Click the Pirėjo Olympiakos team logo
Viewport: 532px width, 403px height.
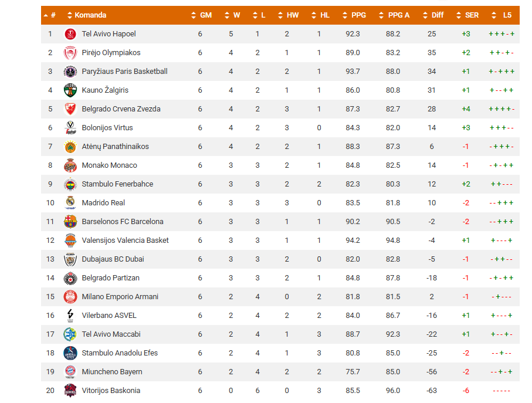70,53
